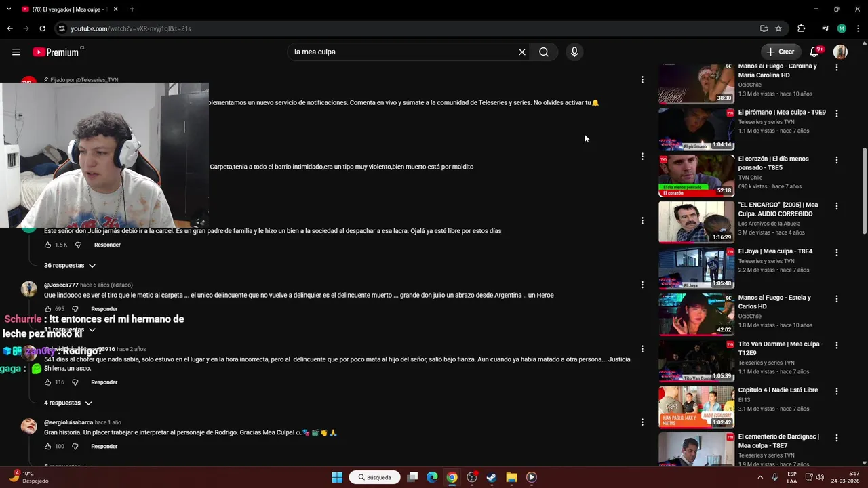Open the notifications bell
The height and width of the screenshot is (488, 868).
pyautogui.click(x=815, y=52)
